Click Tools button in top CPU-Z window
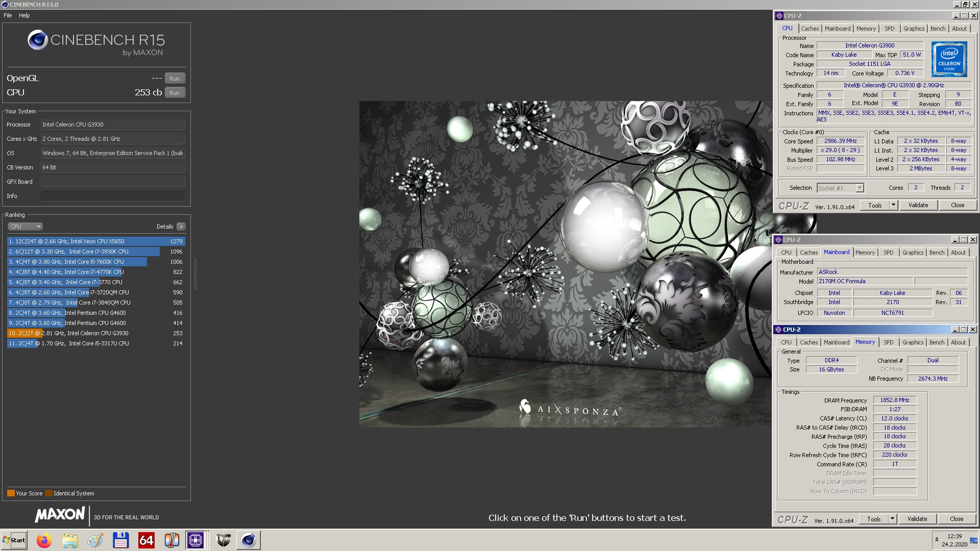Viewport: 980px width, 551px height. [x=875, y=206]
